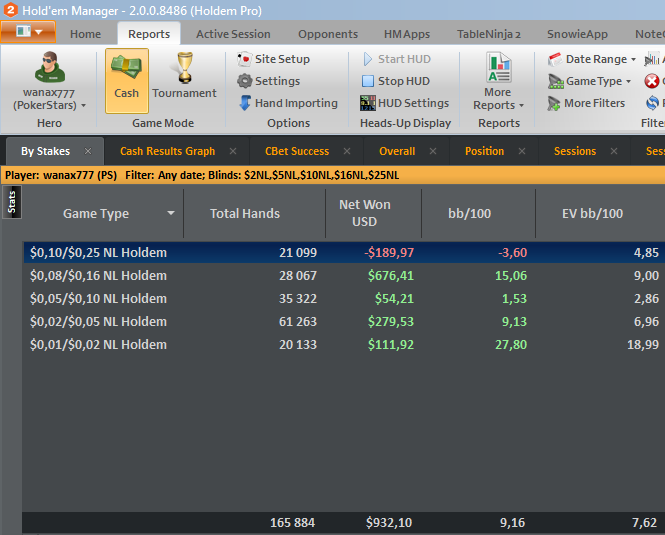Click the red clear filters X icon
This screenshot has height=535, width=665.
(x=652, y=81)
